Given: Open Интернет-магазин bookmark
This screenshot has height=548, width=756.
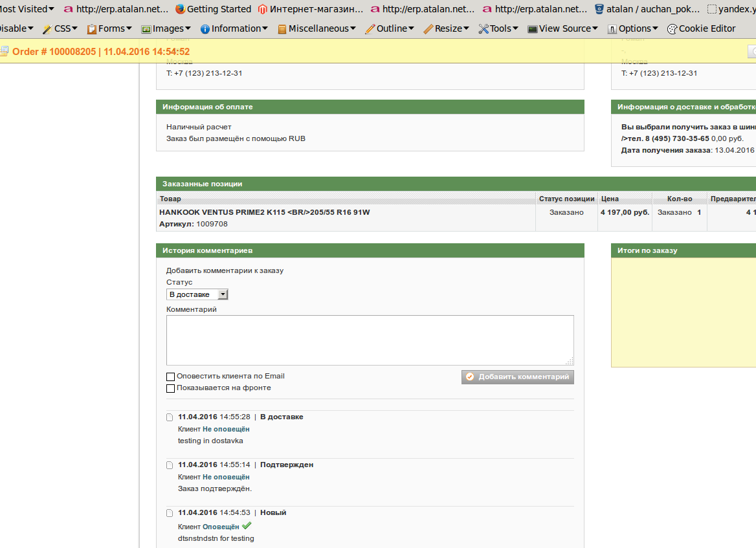Looking at the screenshot, I should 311,9.
